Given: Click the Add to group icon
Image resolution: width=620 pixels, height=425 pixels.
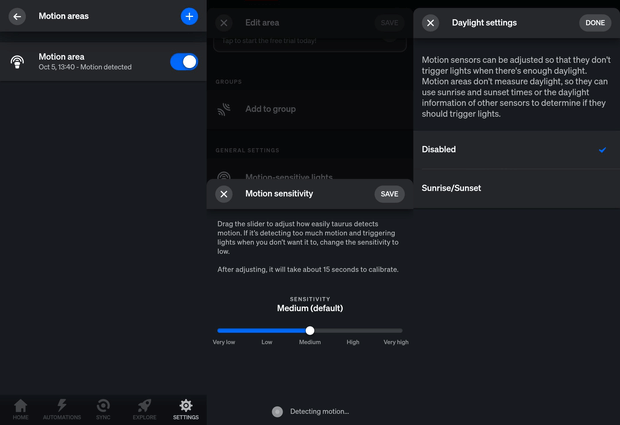Looking at the screenshot, I should [x=224, y=109].
